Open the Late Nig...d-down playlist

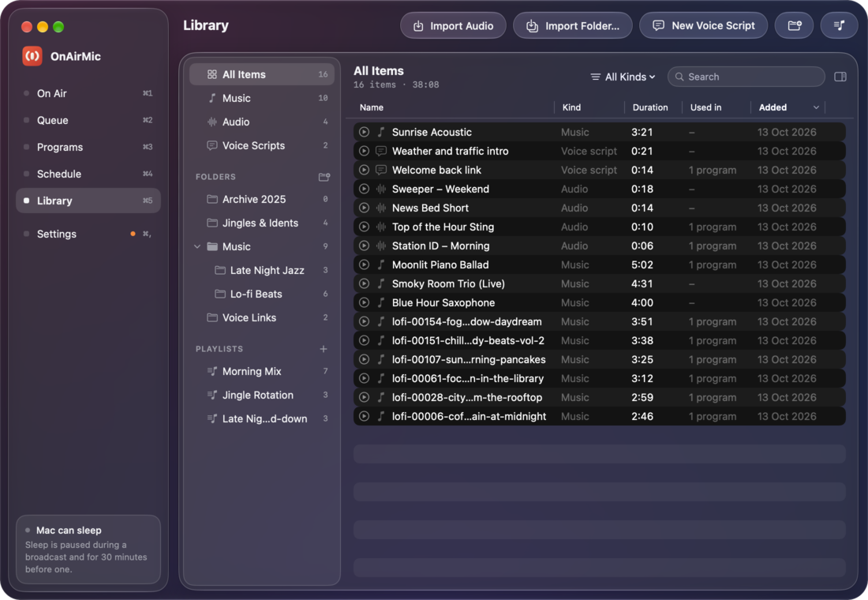click(262, 419)
